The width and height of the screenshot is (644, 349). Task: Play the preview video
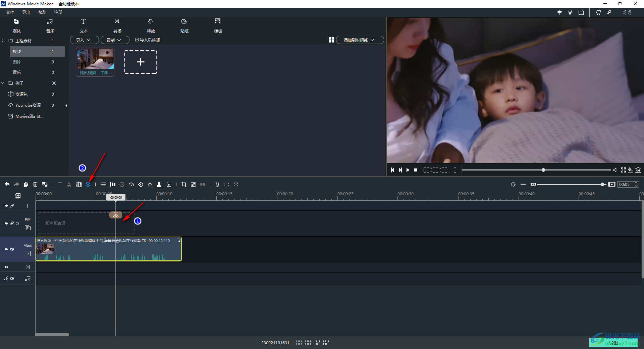[408, 170]
